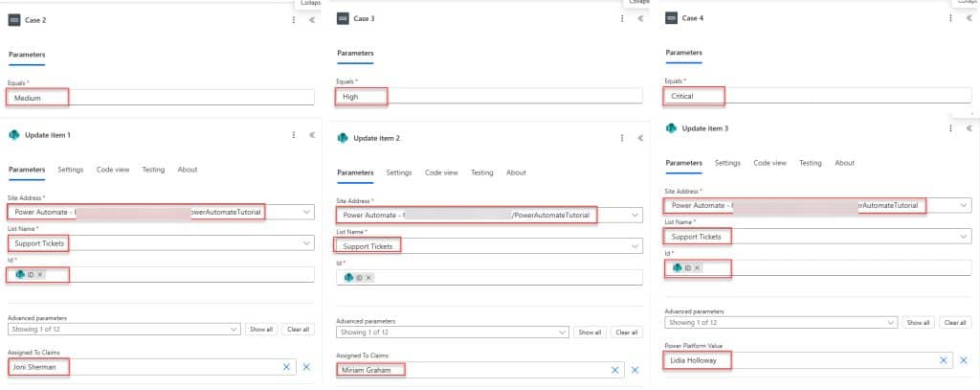Open the Case 2 more options menu
Viewport: 980px width, 390px height.
click(x=293, y=20)
